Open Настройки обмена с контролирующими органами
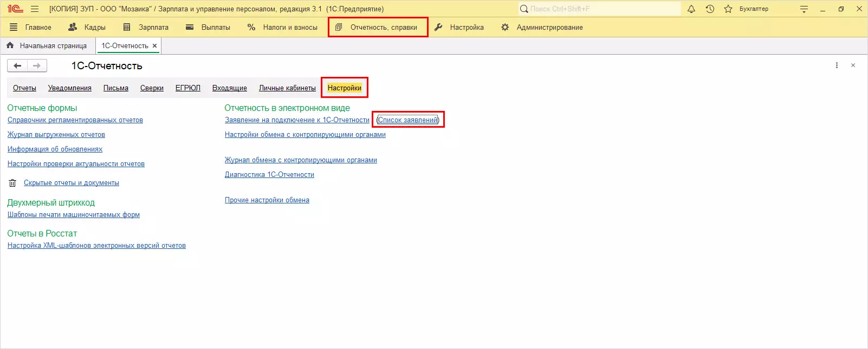This screenshot has width=868, height=349. (x=305, y=135)
